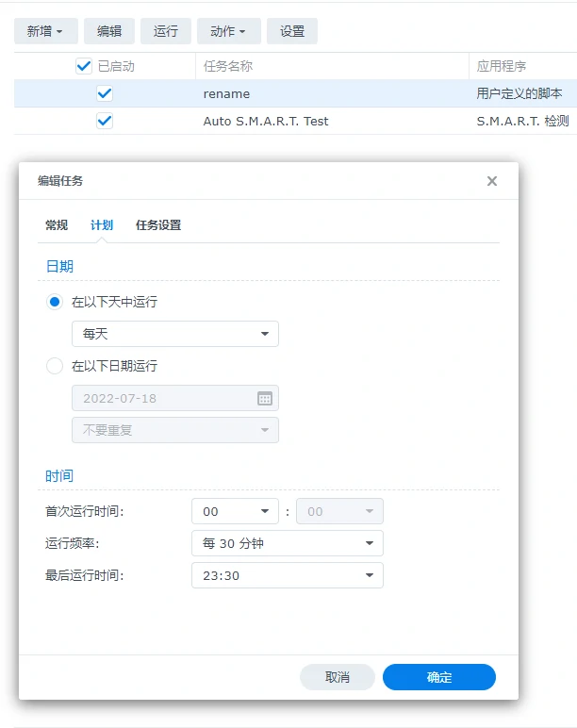
Task: Switch to the 任务设置 tab
Action: coord(158,225)
